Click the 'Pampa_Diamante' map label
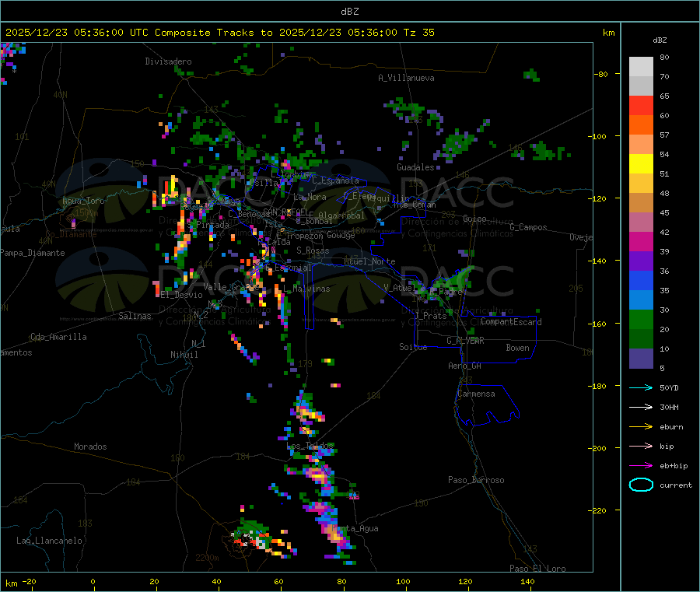 tap(33, 253)
